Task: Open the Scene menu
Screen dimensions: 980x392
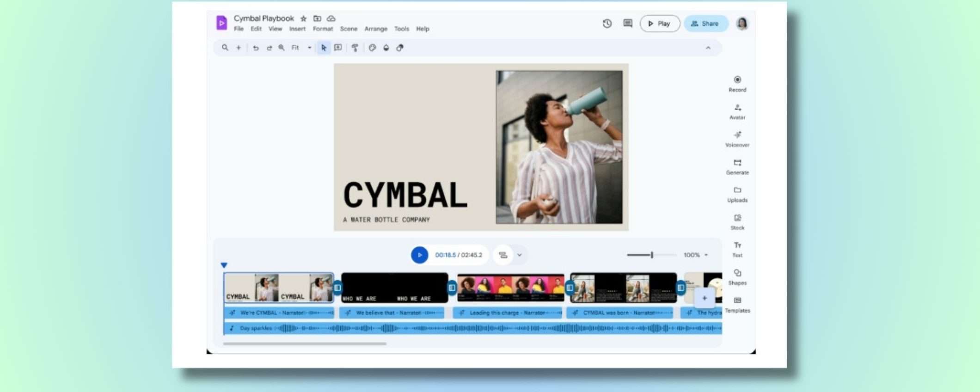Action: pyautogui.click(x=349, y=29)
